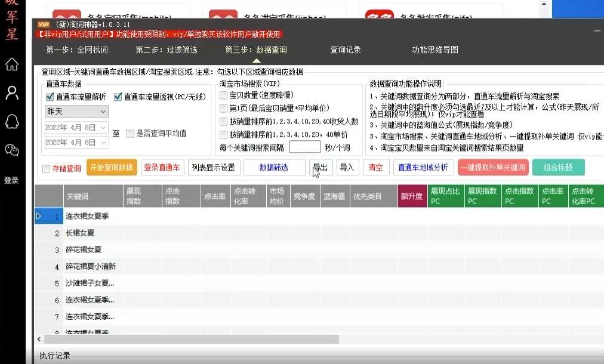604x364 pixels.
Task: Open the WeChat icon in sidebar
Action: (11, 150)
